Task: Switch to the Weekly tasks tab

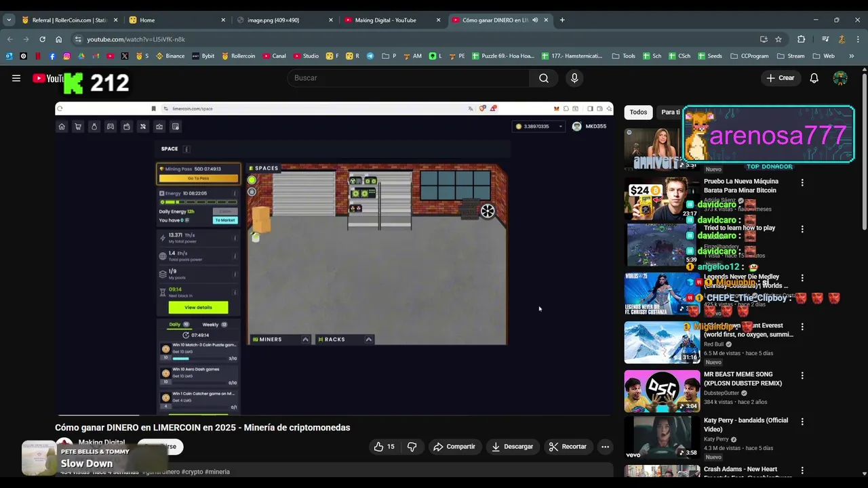Action: [214, 325]
